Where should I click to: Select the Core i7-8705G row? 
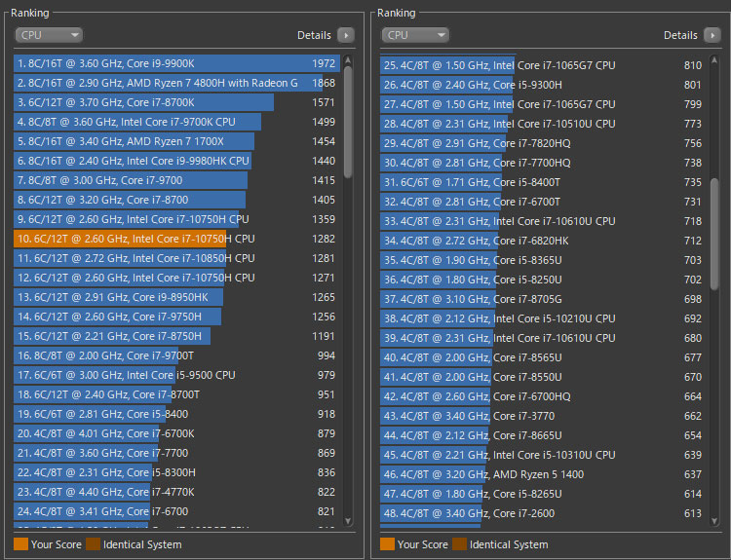pos(544,300)
